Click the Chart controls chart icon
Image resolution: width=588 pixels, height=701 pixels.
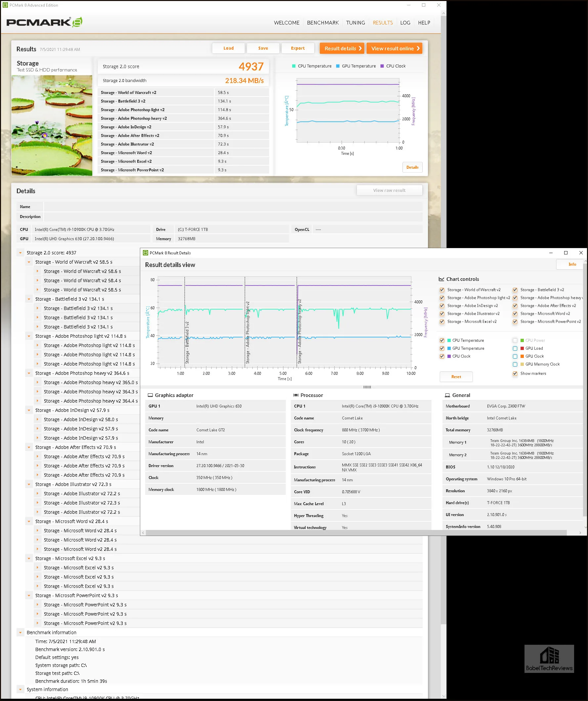point(441,279)
